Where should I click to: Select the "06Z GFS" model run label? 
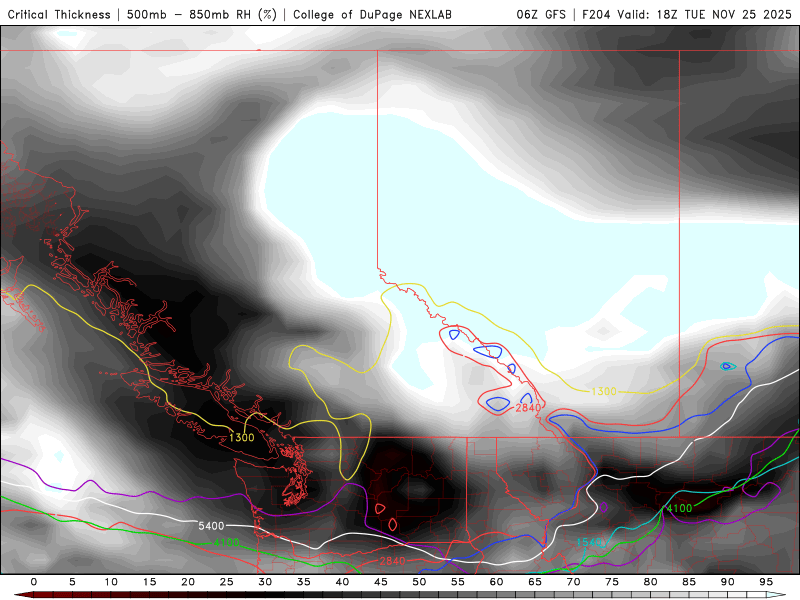click(x=541, y=15)
